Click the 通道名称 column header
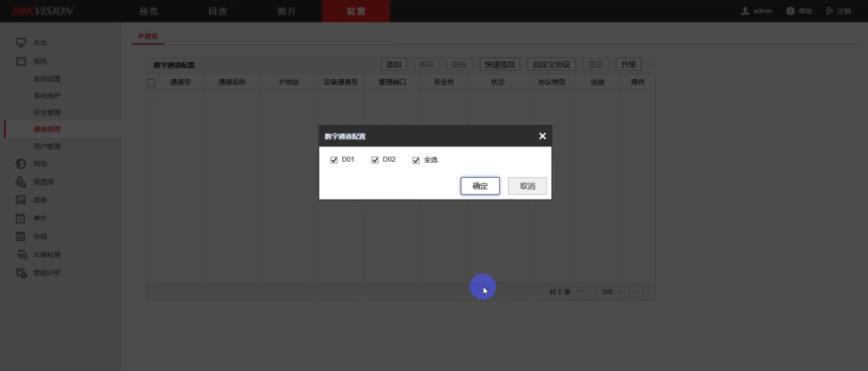This screenshot has width=868, height=371. point(232,82)
